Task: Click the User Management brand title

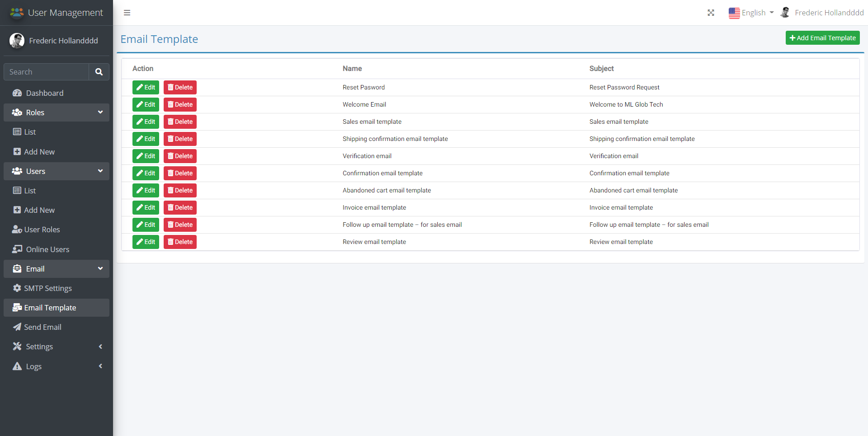Action: tap(66, 13)
